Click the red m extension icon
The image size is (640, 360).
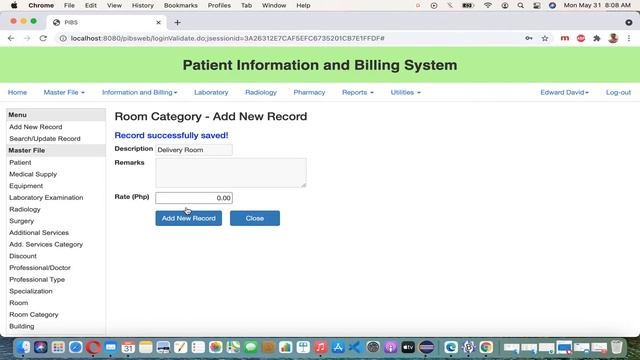564,38
